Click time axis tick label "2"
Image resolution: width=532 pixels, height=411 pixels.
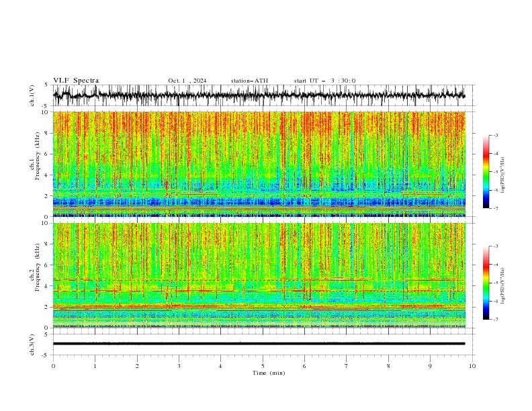click(x=137, y=366)
